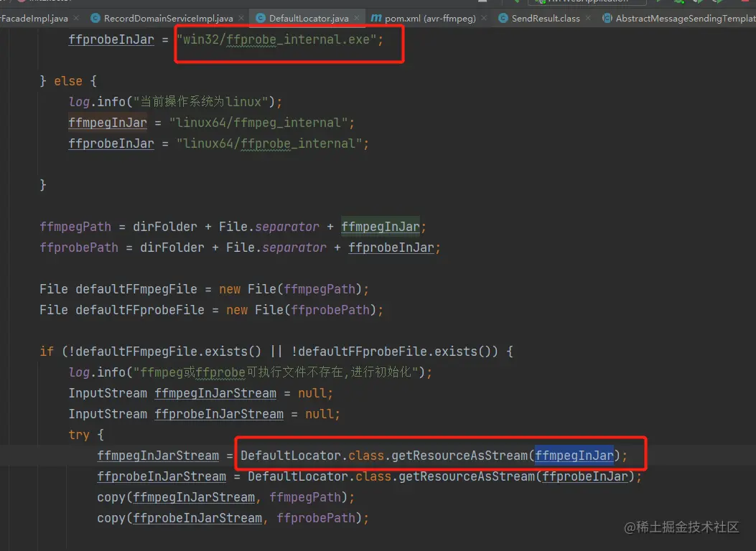Click ffprobePath at start of dirFolder assignment
756x551 pixels.
(79, 248)
